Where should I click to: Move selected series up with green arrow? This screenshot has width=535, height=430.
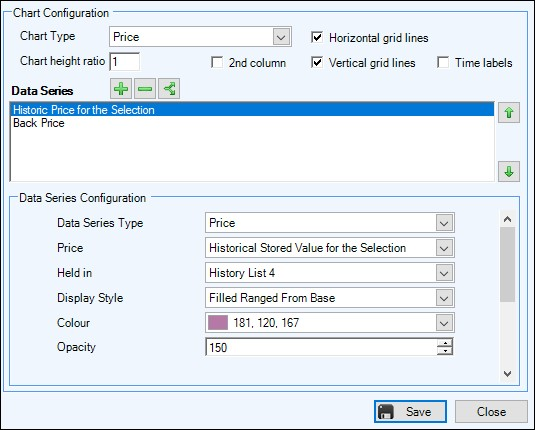click(x=509, y=113)
